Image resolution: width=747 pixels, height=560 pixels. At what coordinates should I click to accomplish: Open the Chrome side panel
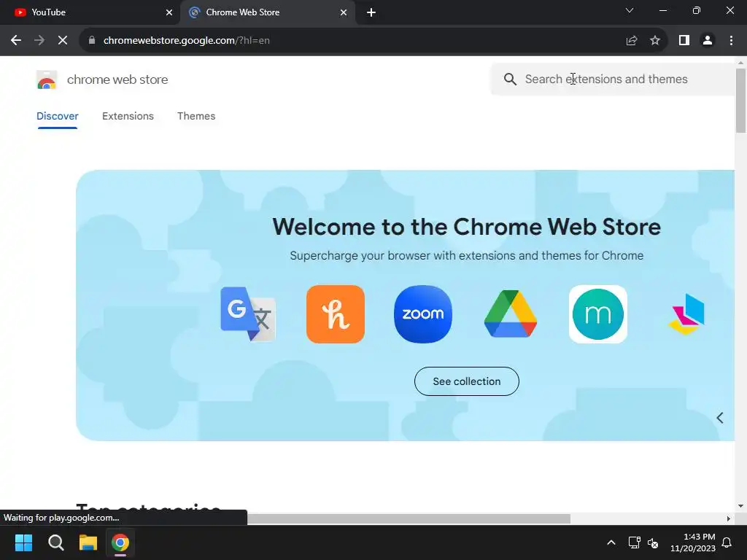pos(684,41)
